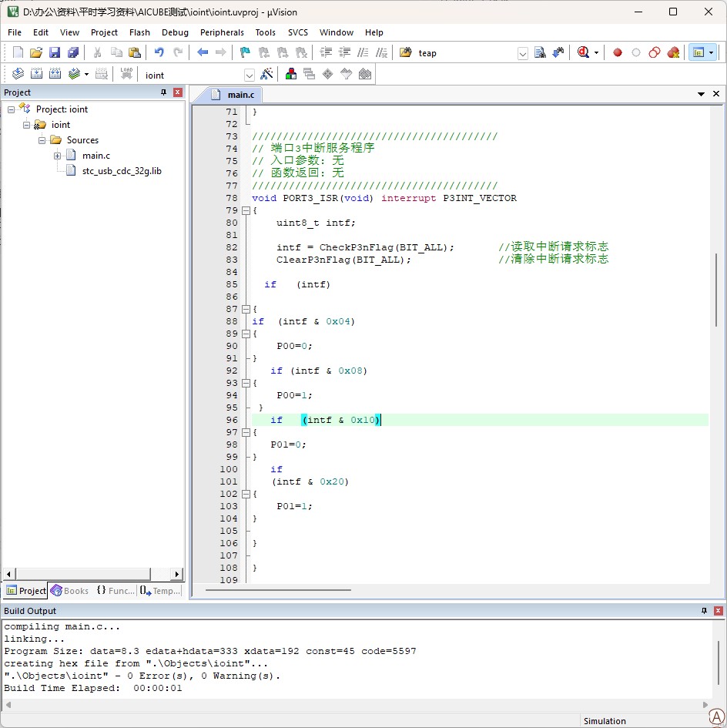
Task: Collapse the Project: ioint tree node
Action: click(x=11, y=109)
